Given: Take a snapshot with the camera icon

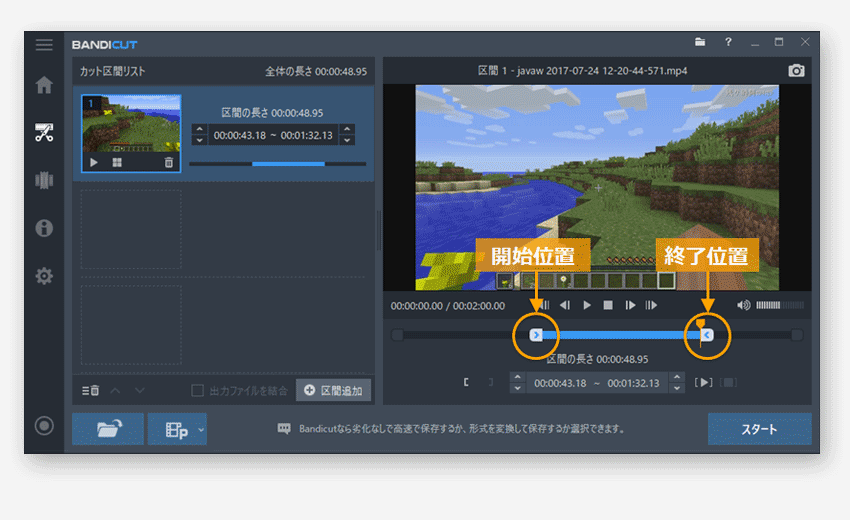Looking at the screenshot, I should (x=796, y=70).
